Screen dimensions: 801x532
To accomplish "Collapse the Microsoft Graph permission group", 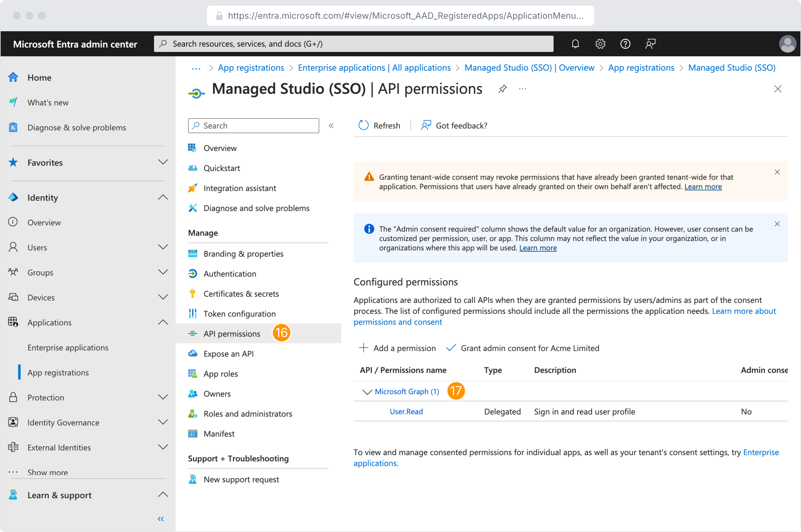I will tap(367, 392).
